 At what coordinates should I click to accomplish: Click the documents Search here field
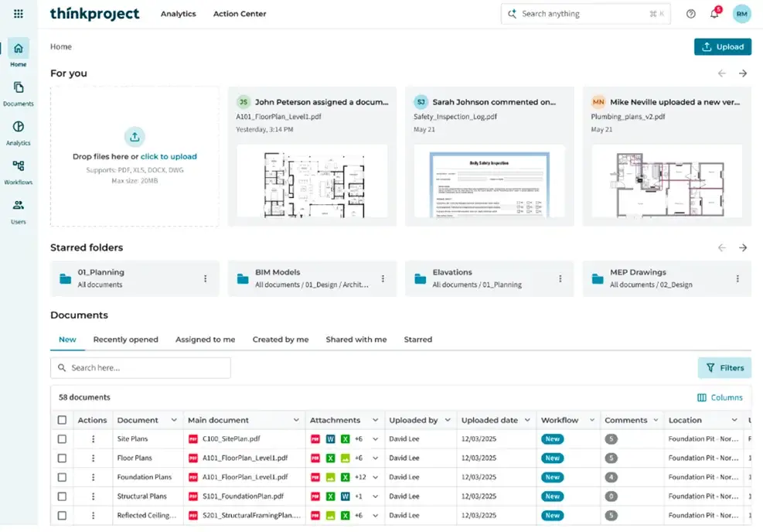(x=141, y=368)
